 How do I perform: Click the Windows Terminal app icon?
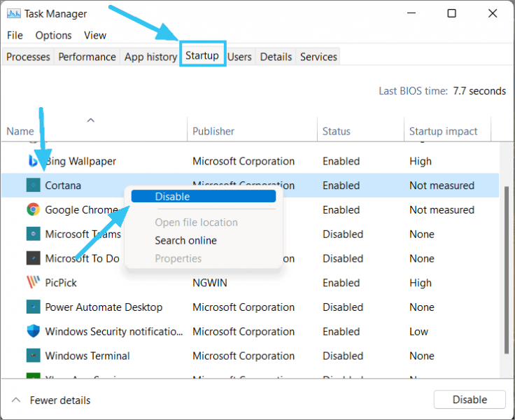(x=33, y=356)
